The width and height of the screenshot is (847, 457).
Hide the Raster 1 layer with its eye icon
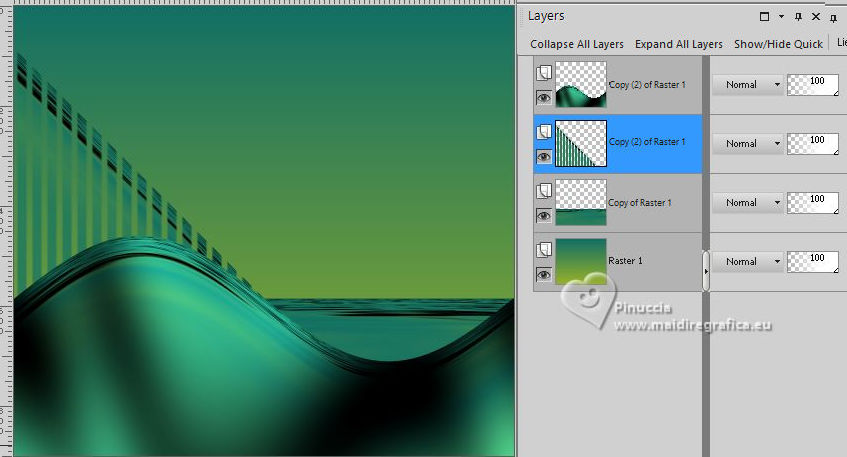543,274
